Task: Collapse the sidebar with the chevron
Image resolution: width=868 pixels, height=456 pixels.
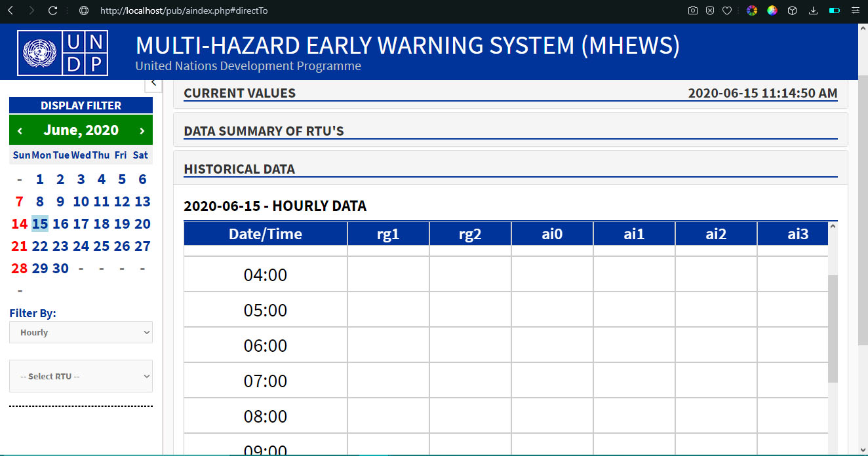Action: click(153, 83)
